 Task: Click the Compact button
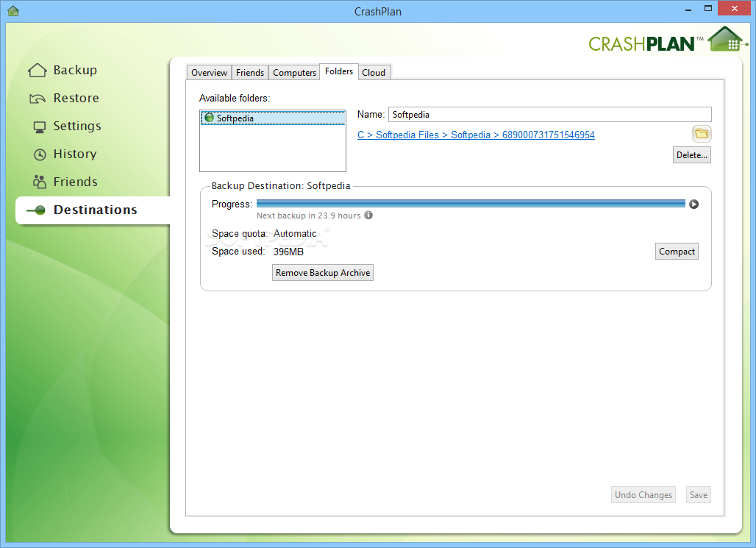pyautogui.click(x=677, y=252)
